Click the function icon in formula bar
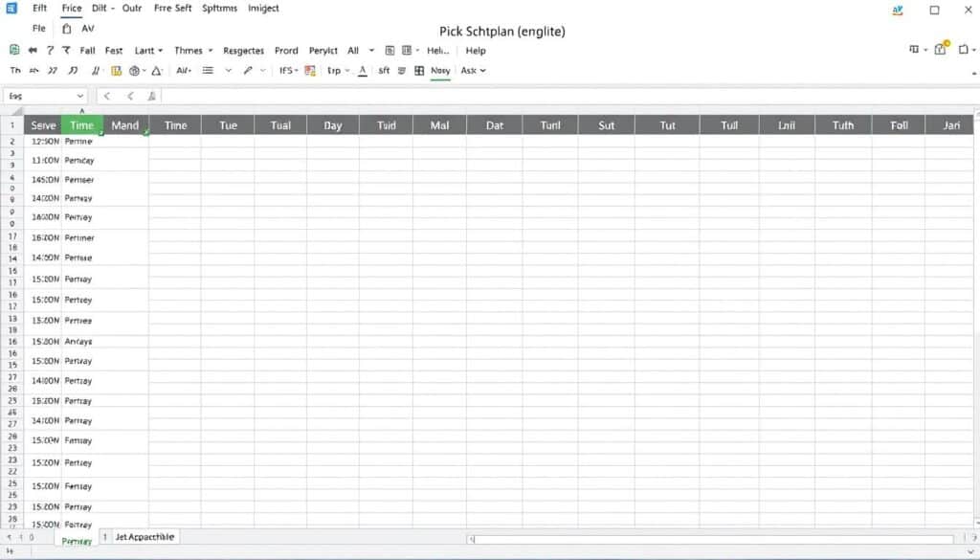 point(151,97)
